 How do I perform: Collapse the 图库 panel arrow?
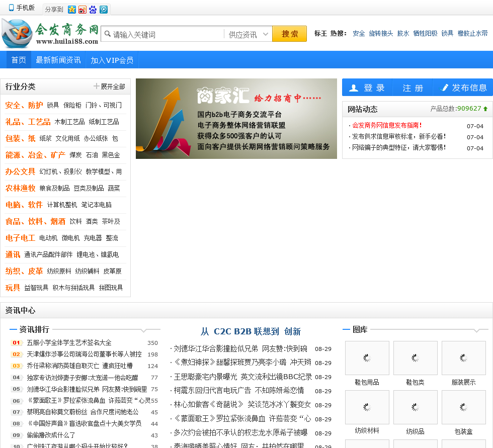pyautogui.click(x=477, y=330)
